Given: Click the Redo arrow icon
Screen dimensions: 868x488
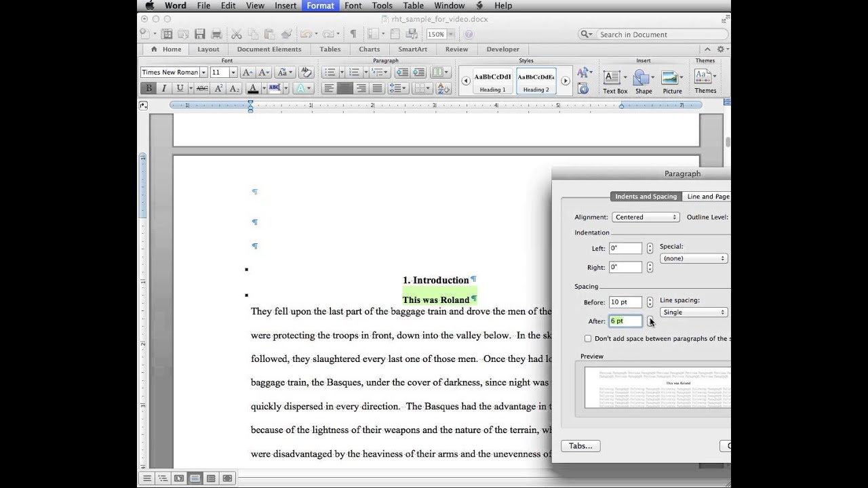Looking at the screenshot, I should point(328,34).
